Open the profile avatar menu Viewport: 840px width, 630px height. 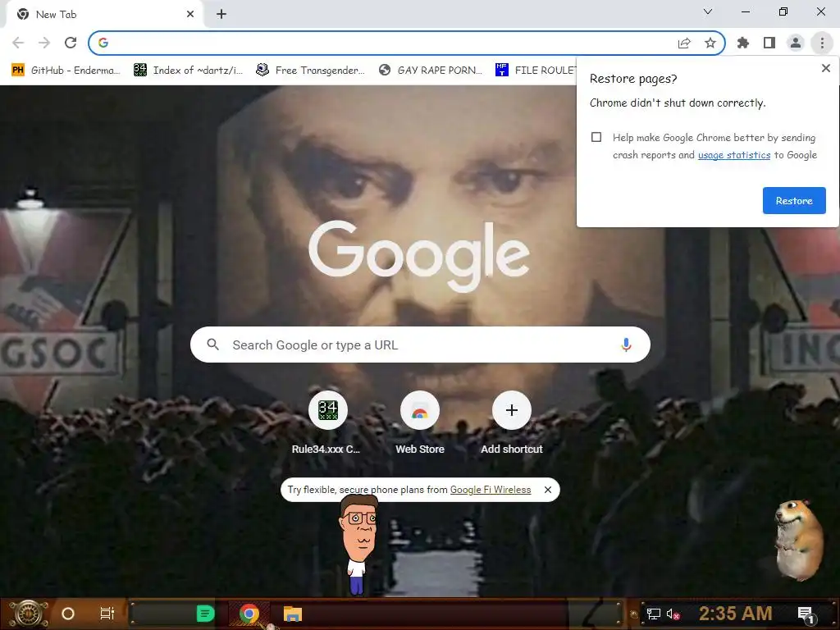[x=796, y=43]
